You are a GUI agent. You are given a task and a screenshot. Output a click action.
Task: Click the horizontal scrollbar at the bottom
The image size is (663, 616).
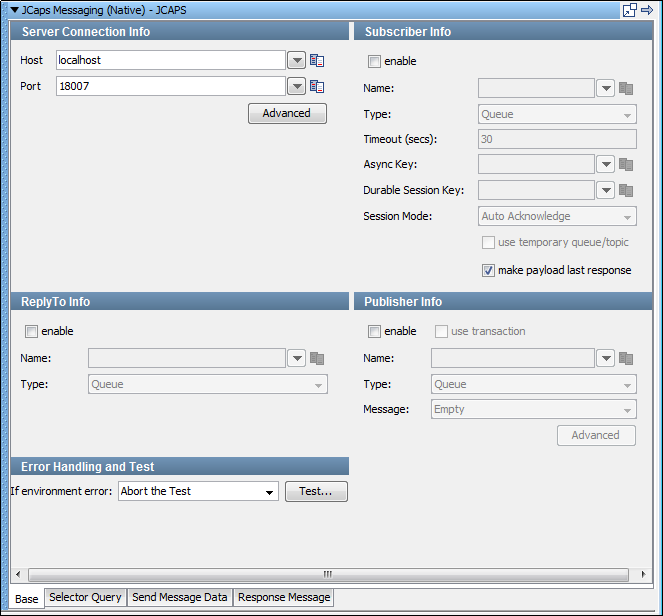pyautogui.click(x=326, y=575)
